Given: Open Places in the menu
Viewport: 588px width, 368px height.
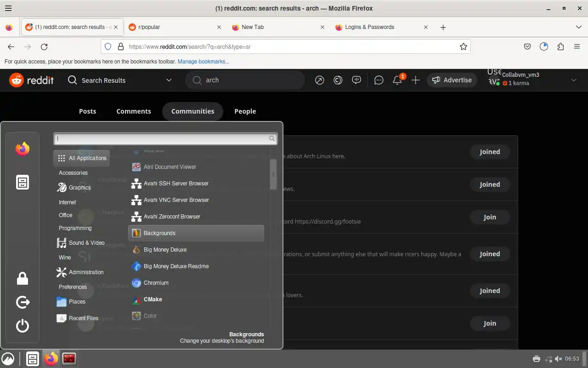Looking at the screenshot, I should (77, 302).
